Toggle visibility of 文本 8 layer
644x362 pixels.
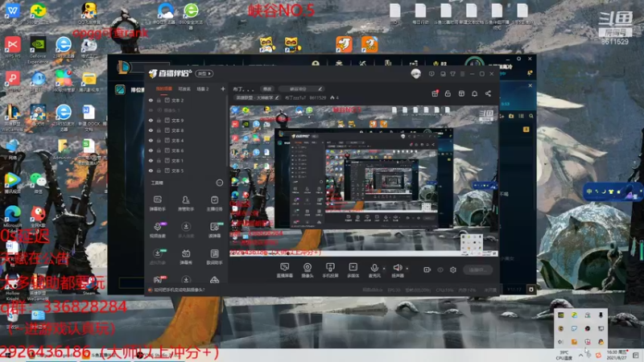pos(151,130)
